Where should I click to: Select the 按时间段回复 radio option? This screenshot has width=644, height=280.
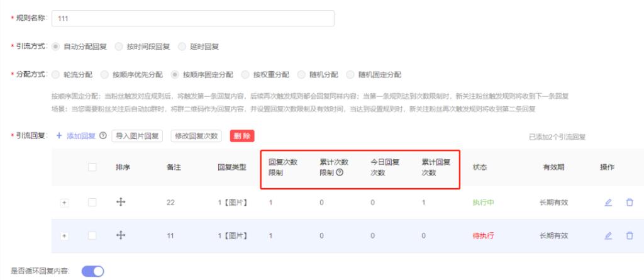click(x=119, y=47)
